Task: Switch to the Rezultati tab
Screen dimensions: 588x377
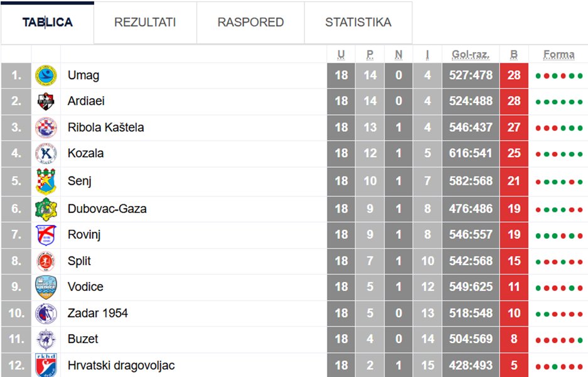Action: [x=145, y=23]
